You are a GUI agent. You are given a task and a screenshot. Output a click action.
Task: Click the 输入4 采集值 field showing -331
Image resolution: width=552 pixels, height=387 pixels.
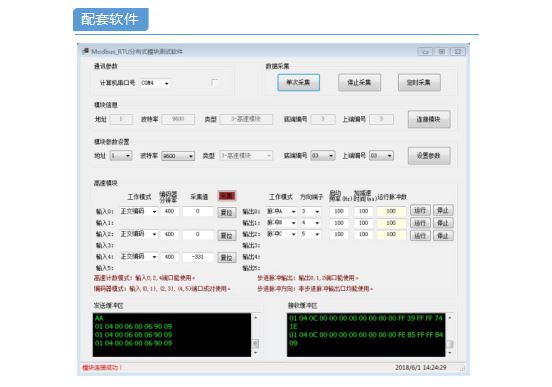[x=197, y=257]
